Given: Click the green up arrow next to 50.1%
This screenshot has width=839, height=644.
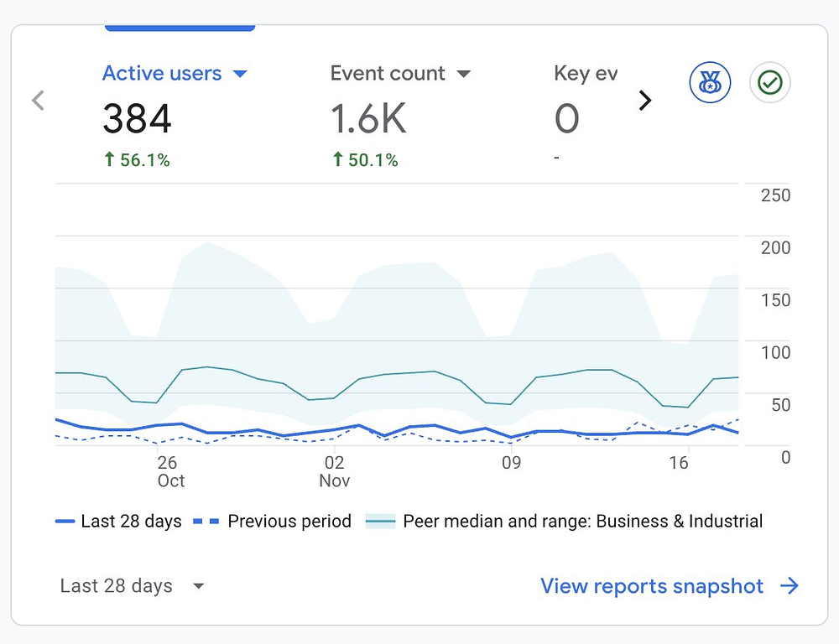Looking at the screenshot, I should pos(337,160).
